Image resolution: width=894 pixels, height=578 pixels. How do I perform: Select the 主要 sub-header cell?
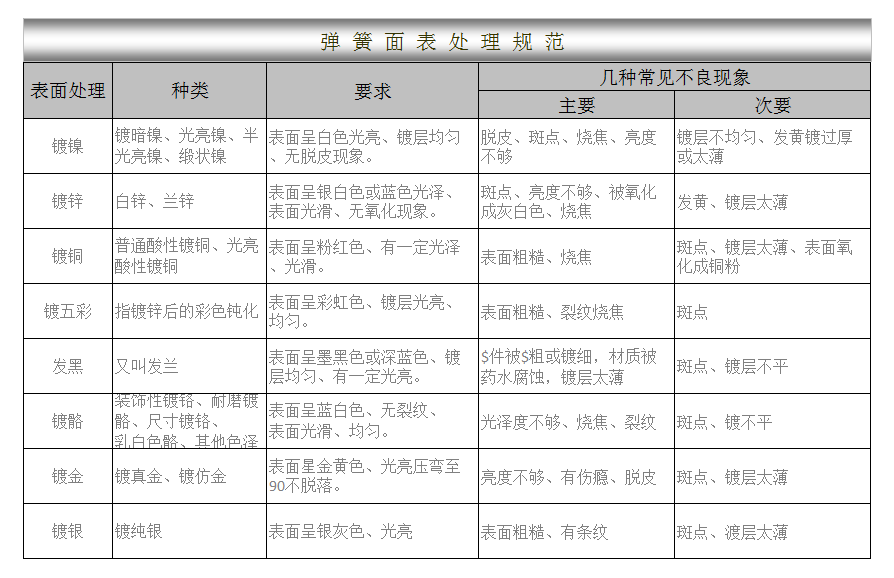click(x=576, y=105)
